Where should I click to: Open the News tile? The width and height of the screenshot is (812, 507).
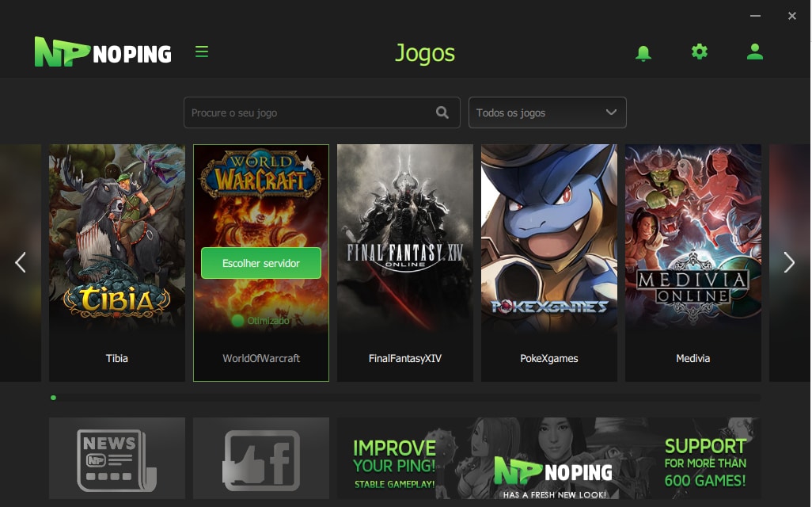click(117, 459)
